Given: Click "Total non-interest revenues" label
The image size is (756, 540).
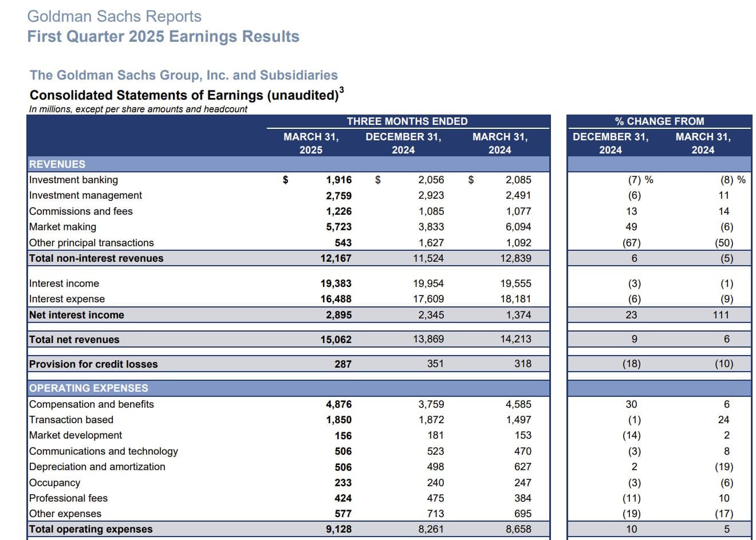Looking at the screenshot, I should point(96,258).
